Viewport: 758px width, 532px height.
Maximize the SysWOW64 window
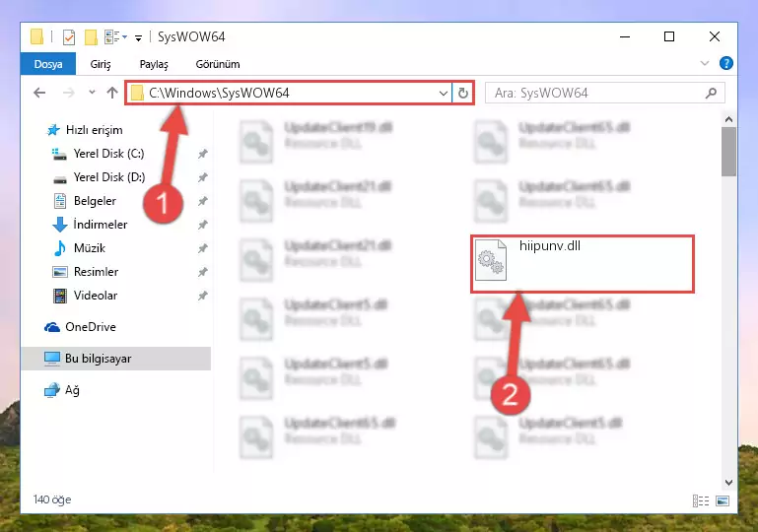point(669,36)
